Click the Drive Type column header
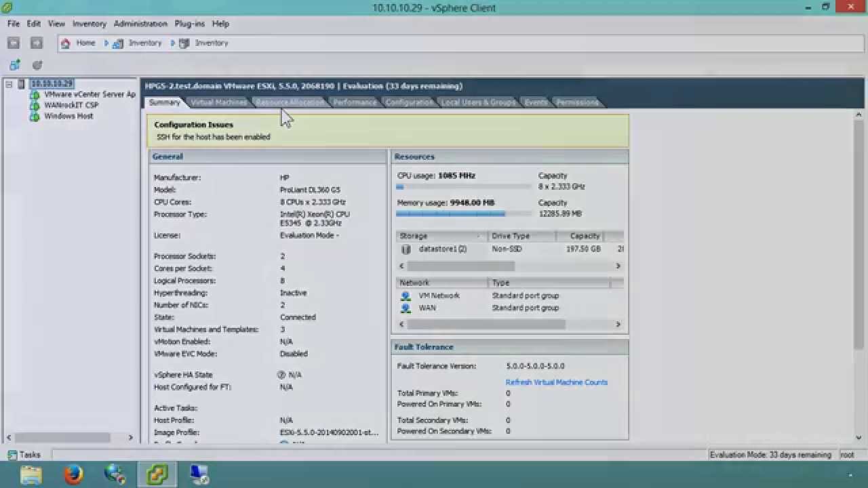868x488 pixels. point(522,236)
